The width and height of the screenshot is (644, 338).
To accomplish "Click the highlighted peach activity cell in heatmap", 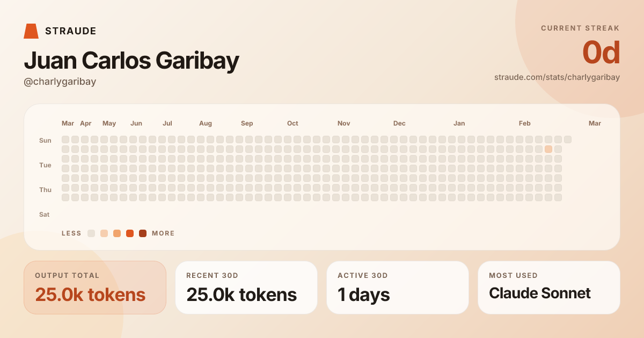I will 548,149.
